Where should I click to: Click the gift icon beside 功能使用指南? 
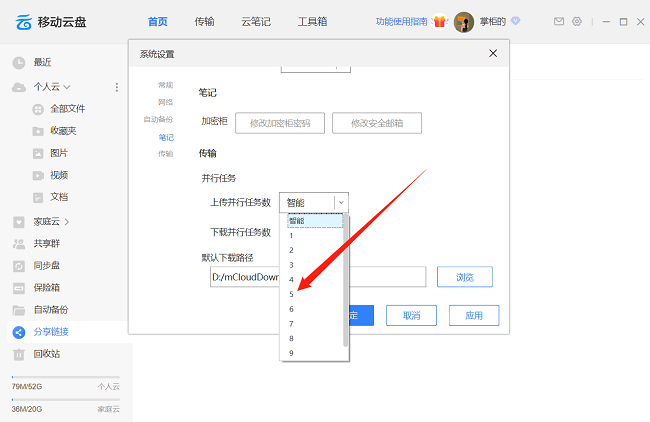coord(439,21)
